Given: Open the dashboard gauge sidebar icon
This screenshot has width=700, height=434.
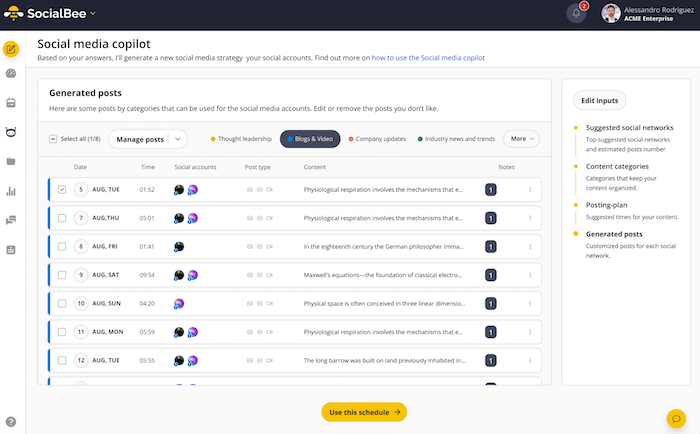Looking at the screenshot, I should pos(11,74).
